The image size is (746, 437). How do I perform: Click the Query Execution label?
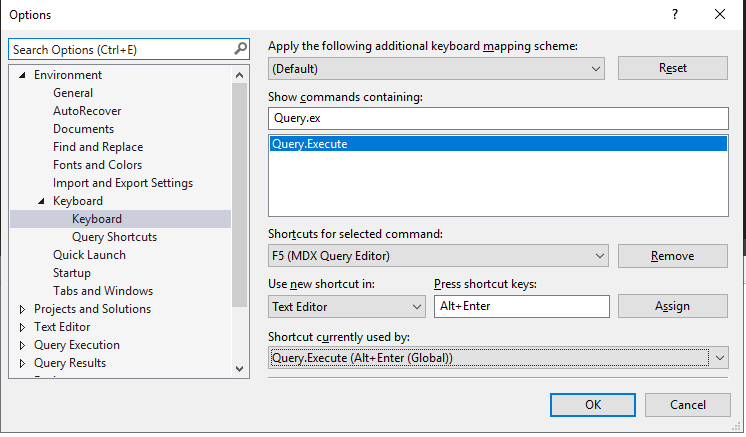pos(77,345)
